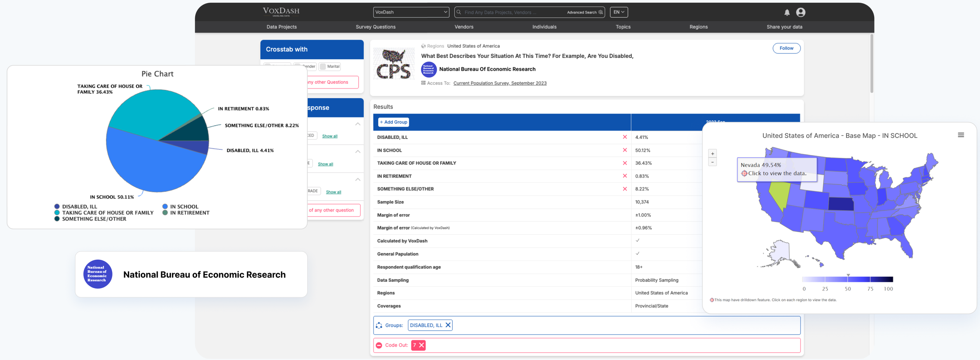Remove the code out 7 tag
Screen dimensions: 980x360
pyautogui.click(x=421, y=345)
